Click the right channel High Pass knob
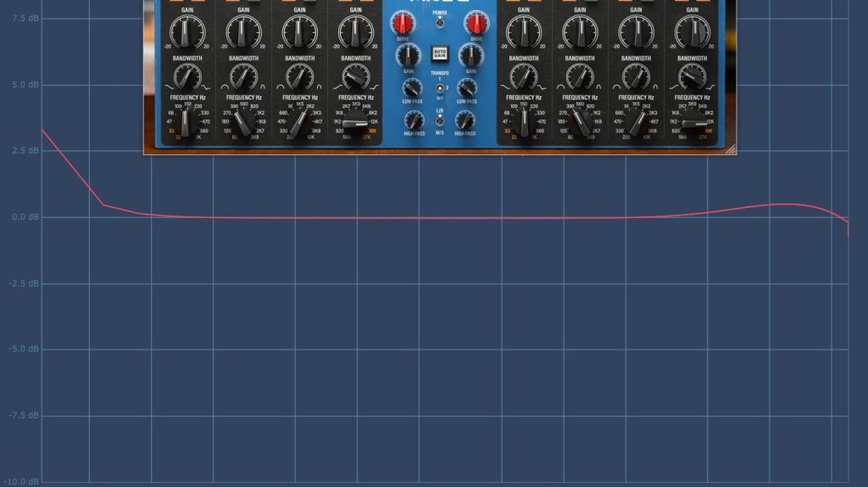 coord(465,120)
